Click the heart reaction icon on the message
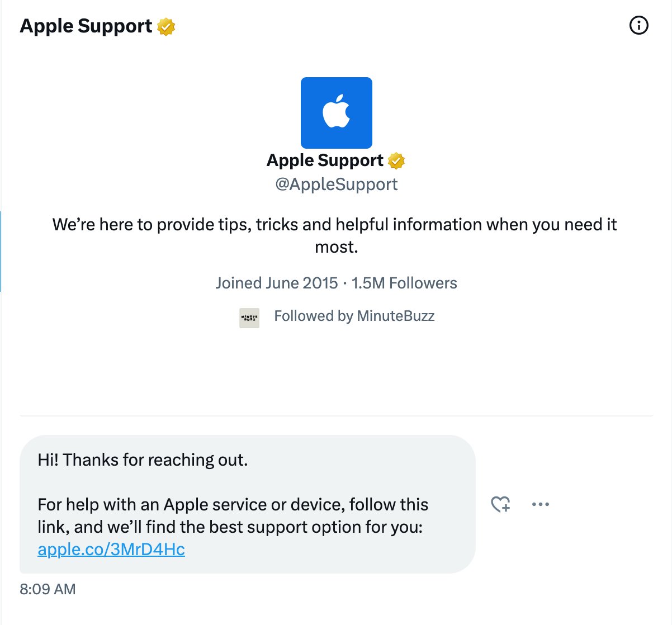 click(500, 504)
